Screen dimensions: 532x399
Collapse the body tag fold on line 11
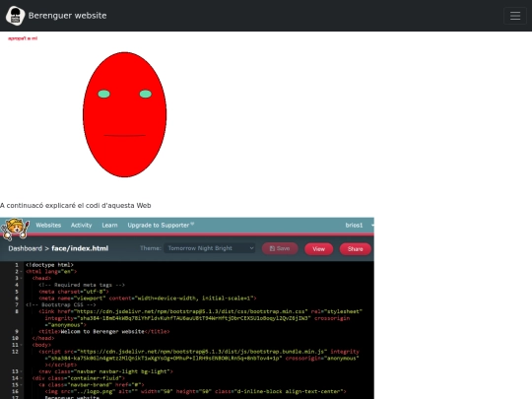pos(21,345)
